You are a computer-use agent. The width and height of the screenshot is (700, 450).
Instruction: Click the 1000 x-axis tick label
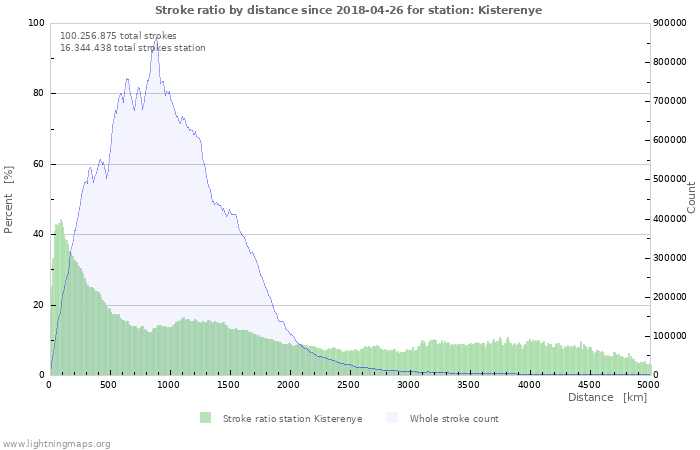click(x=168, y=385)
